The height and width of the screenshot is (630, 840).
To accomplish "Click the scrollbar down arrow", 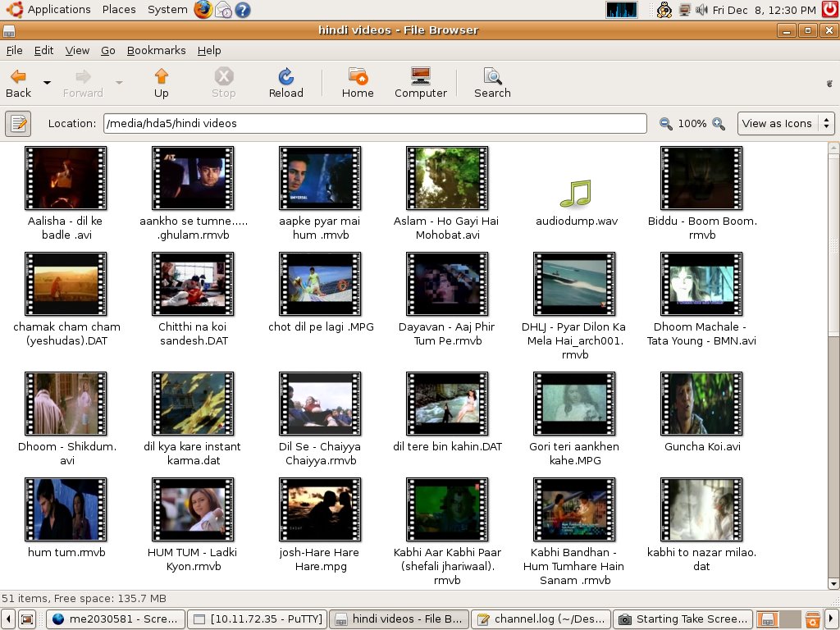I will [833, 583].
